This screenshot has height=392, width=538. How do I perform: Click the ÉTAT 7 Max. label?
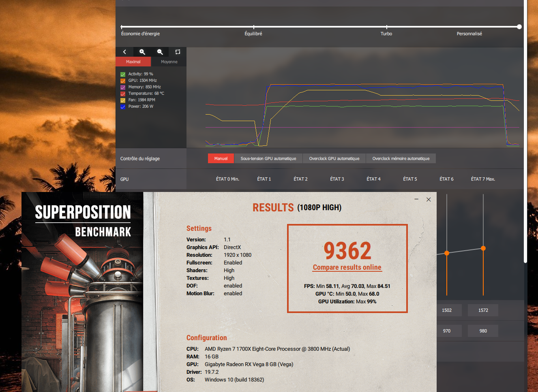483,179
